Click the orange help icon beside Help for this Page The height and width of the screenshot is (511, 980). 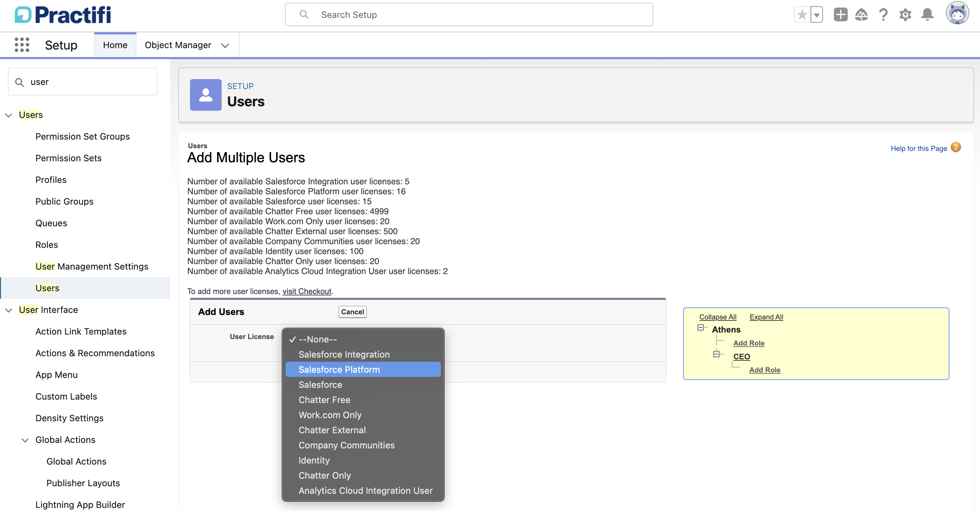(x=956, y=147)
